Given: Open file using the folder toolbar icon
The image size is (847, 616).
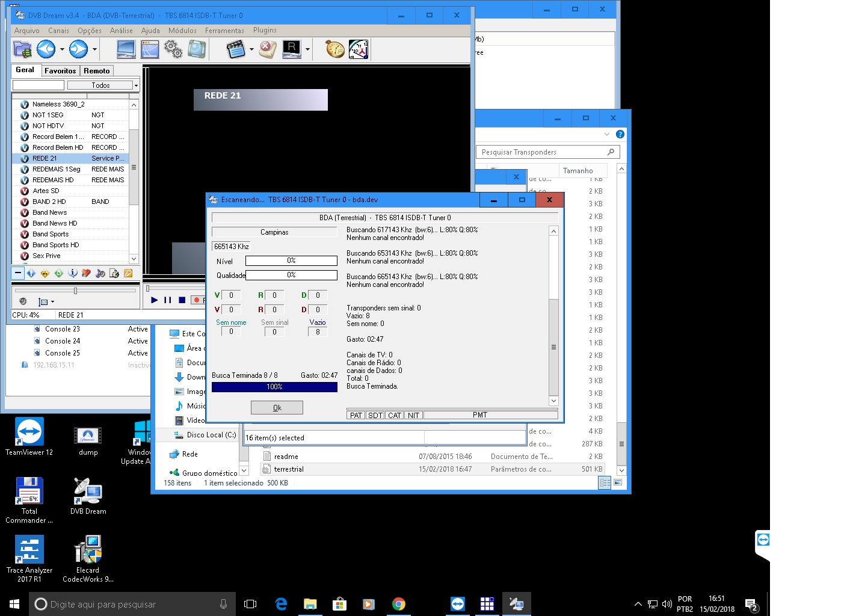Looking at the screenshot, I should 22,49.
